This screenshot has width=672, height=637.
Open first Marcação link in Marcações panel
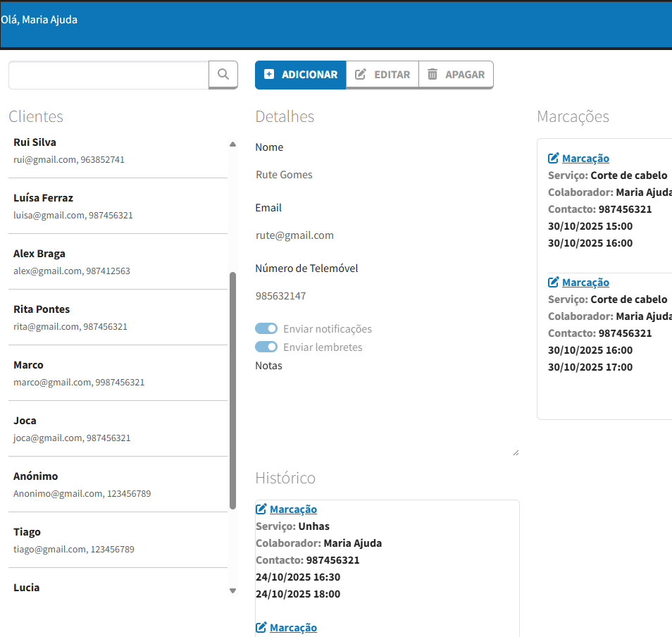pyautogui.click(x=585, y=159)
